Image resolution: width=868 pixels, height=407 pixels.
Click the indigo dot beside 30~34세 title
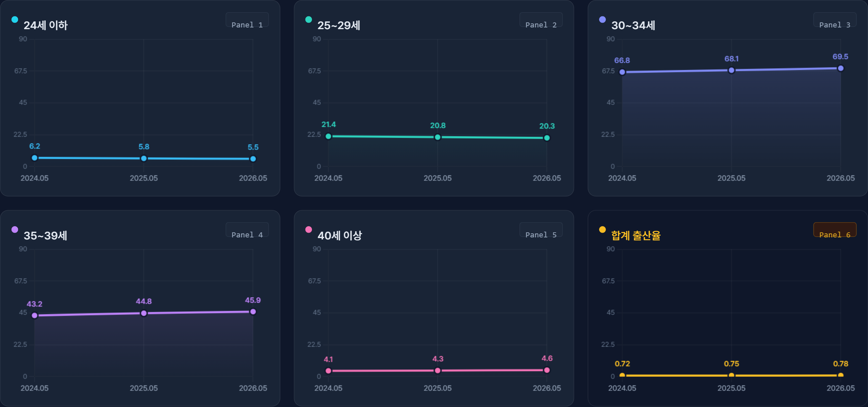click(x=603, y=19)
